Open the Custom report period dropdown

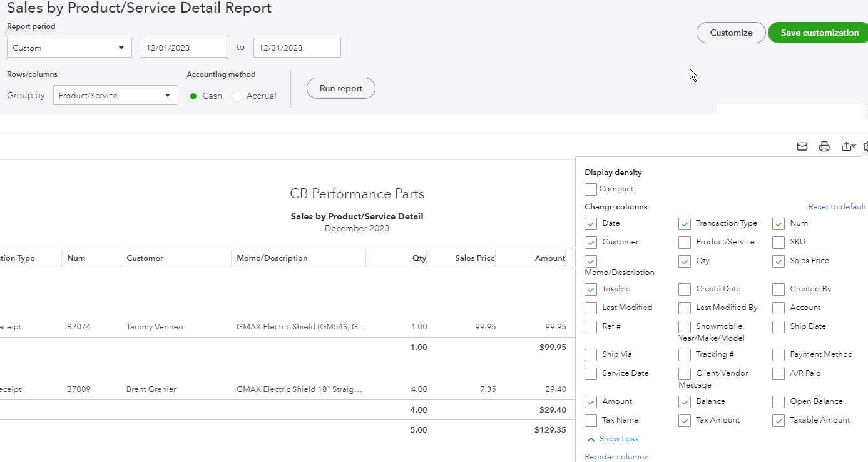pos(69,47)
